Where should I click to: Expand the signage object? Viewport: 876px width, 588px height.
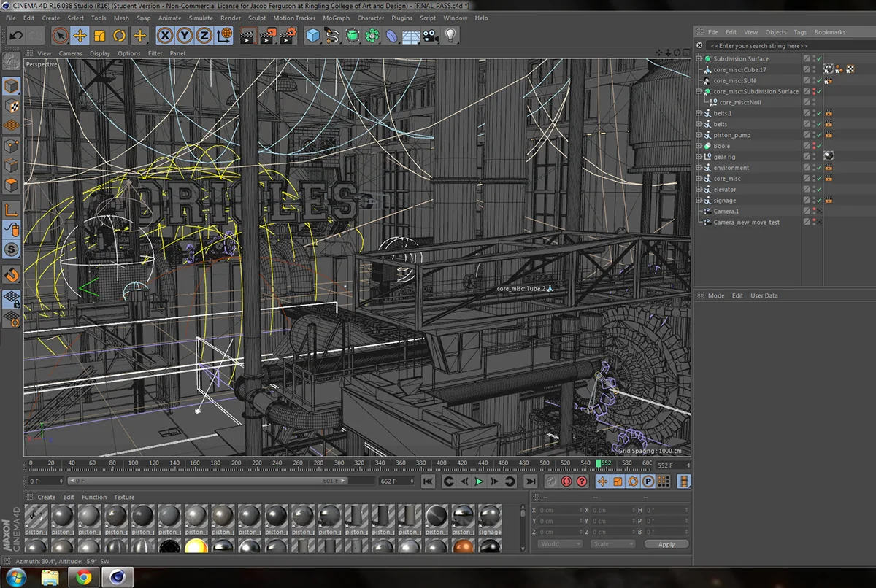tap(699, 201)
